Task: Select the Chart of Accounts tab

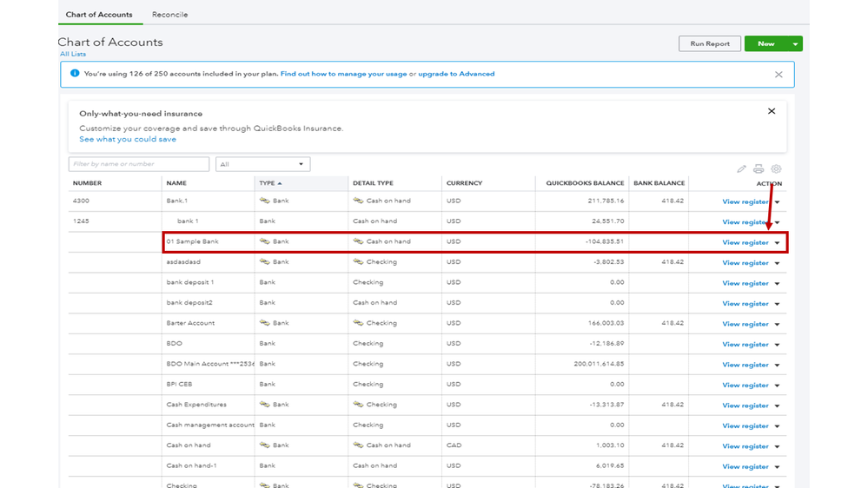Action: click(99, 15)
